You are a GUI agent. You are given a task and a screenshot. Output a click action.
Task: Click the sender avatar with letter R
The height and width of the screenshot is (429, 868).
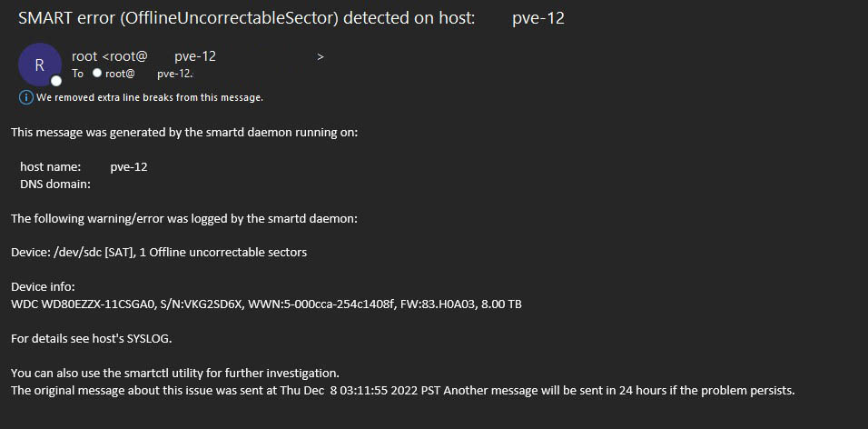(x=40, y=65)
